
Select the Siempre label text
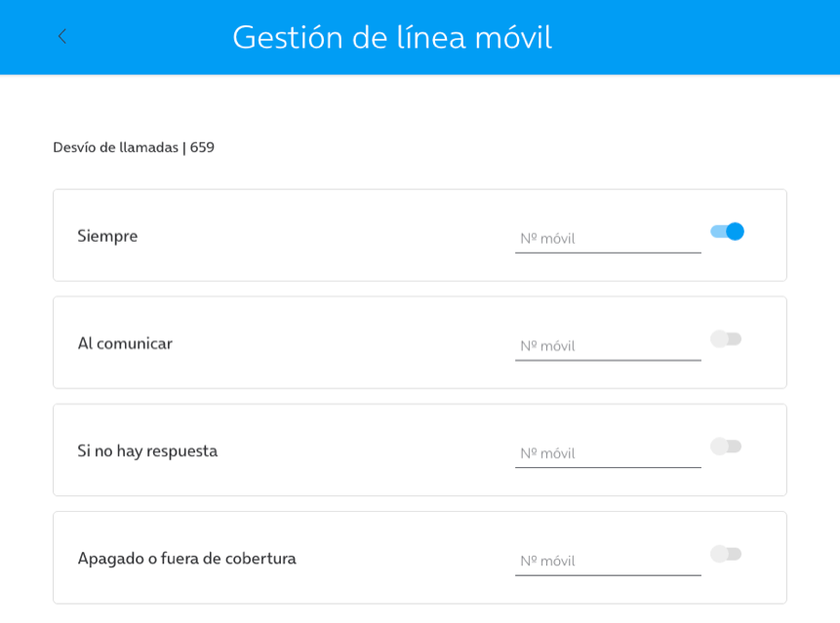pos(107,236)
